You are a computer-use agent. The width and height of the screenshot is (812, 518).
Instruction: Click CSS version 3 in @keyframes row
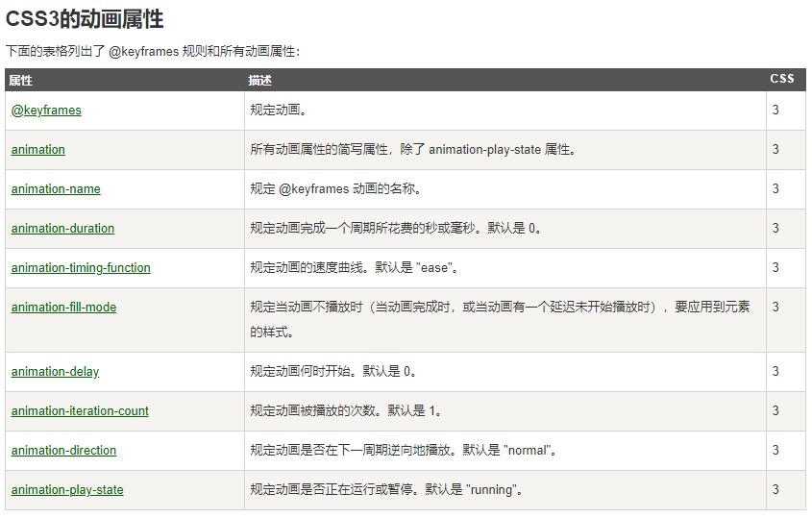tap(775, 110)
